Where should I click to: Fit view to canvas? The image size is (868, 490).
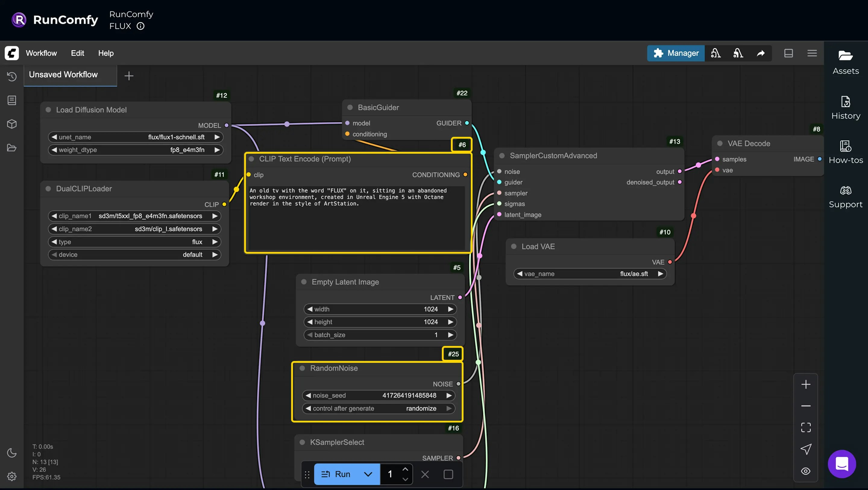point(806,427)
